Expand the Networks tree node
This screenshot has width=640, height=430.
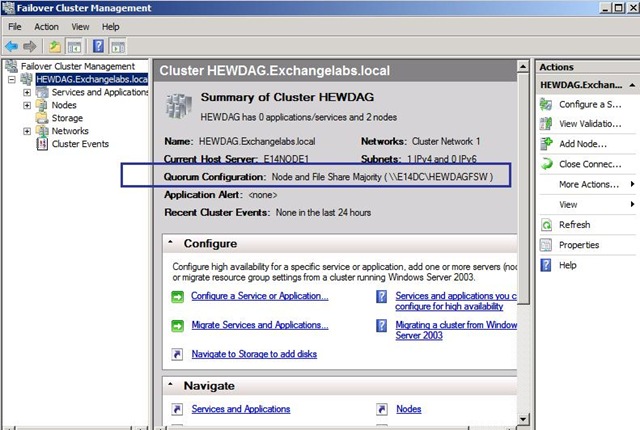(27, 131)
